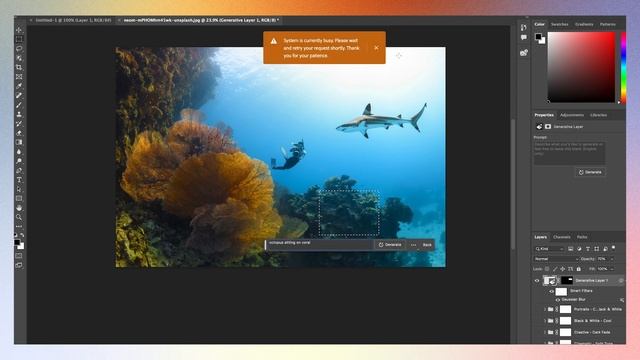640x360 pixels.
Task: Toggle Gaussian Blur filter visibility eye
Action: pyautogui.click(x=558, y=300)
